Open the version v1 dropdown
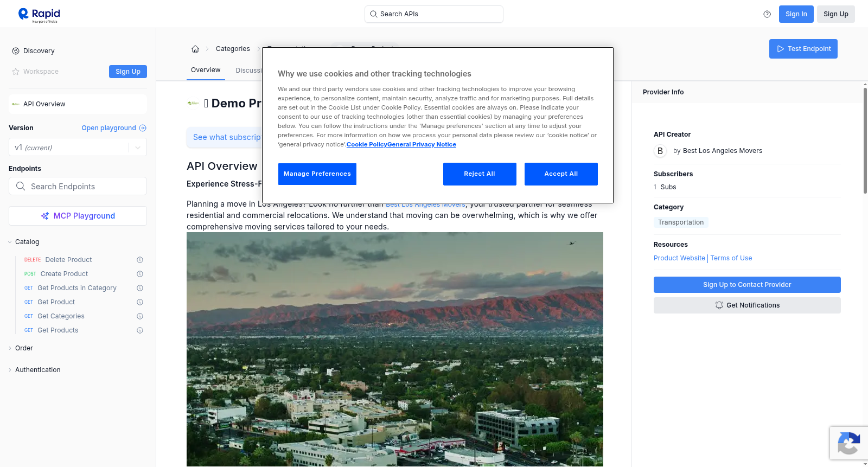Screen dimensions: 868x467 [x=78, y=148]
